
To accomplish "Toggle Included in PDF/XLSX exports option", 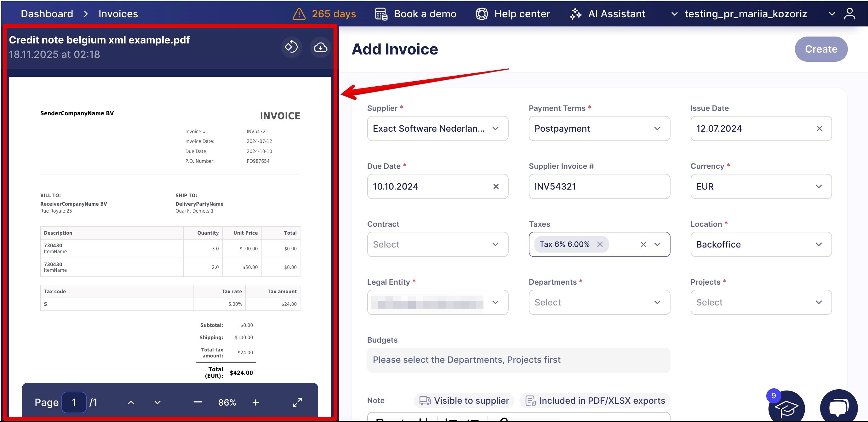I will pyautogui.click(x=595, y=401).
